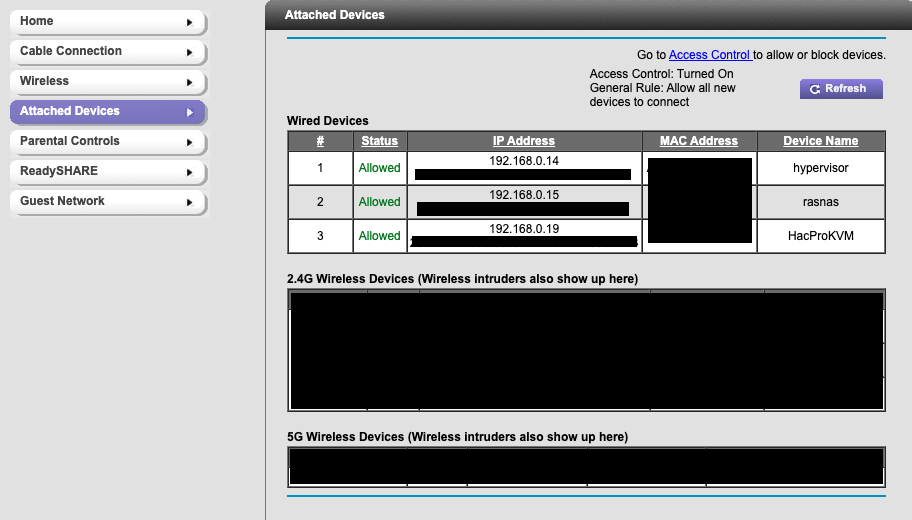
Task: Sort by the # column header
Action: [x=320, y=141]
